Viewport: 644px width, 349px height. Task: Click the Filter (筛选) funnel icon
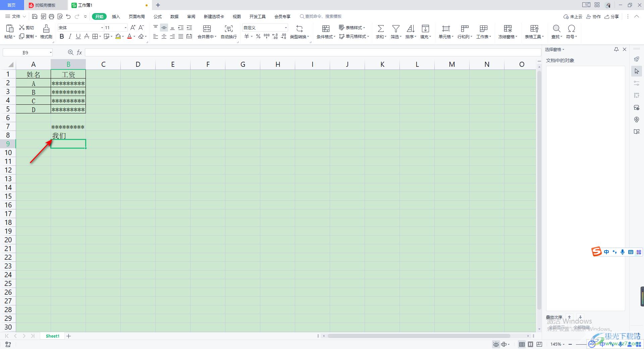point(396,29)
